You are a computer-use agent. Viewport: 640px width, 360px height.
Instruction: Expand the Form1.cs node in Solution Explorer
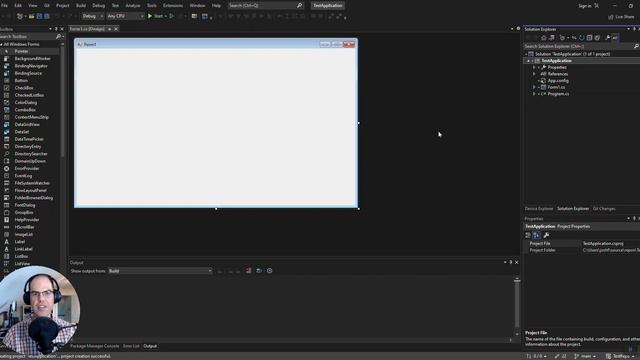pos(534,87)
